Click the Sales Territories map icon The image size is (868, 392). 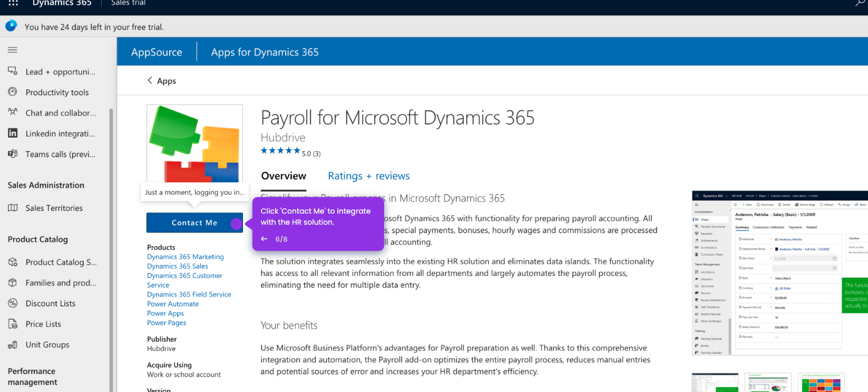[13, 207]
